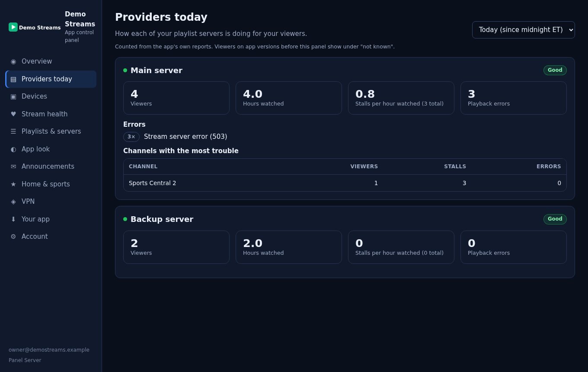Open the VPN page
Image resolution: width=588 pixels, height=372 pixels.
tap(51, 202)
